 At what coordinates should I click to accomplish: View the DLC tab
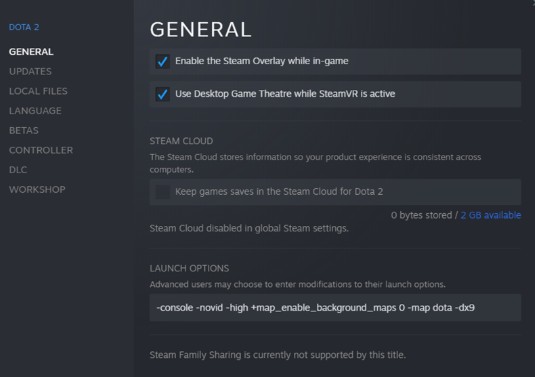(18, 170)
